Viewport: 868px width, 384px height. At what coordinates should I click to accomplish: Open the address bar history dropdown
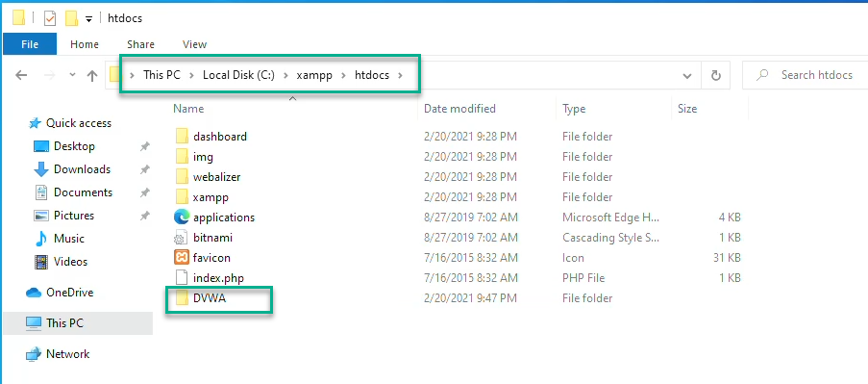coord(687,75)
